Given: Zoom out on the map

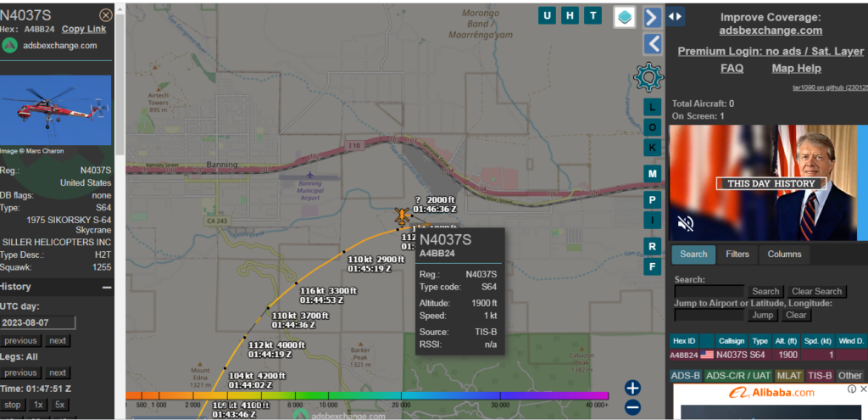Looking at the screenshot, I should click(632, 407).
